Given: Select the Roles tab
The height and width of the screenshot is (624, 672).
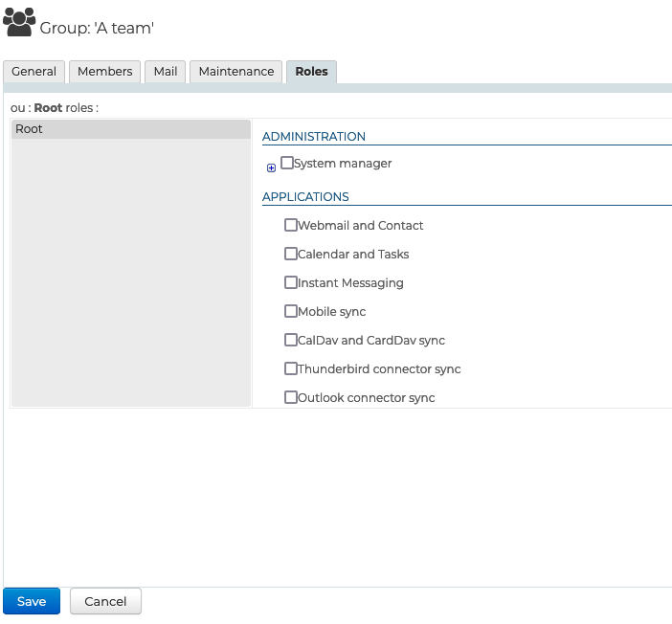Looking at the screenshot, I should point(311,72).
